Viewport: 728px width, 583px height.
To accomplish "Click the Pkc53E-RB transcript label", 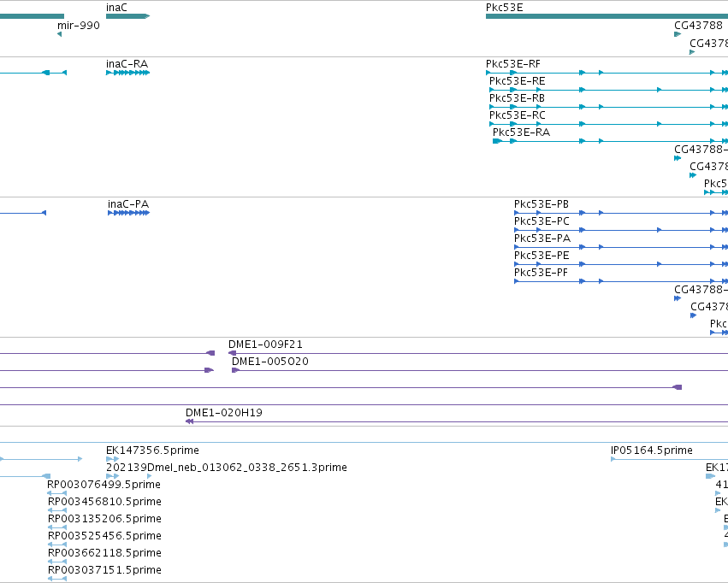I will tap(517, 98).
